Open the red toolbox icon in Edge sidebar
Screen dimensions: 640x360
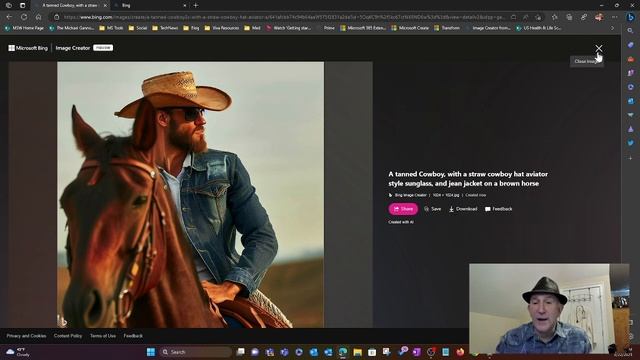631,59
